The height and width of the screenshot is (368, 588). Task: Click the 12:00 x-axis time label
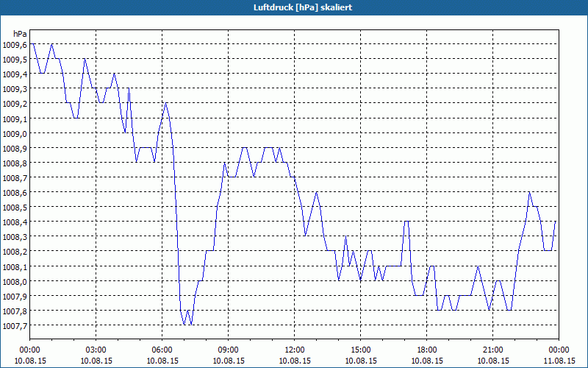tap(295, 350)
